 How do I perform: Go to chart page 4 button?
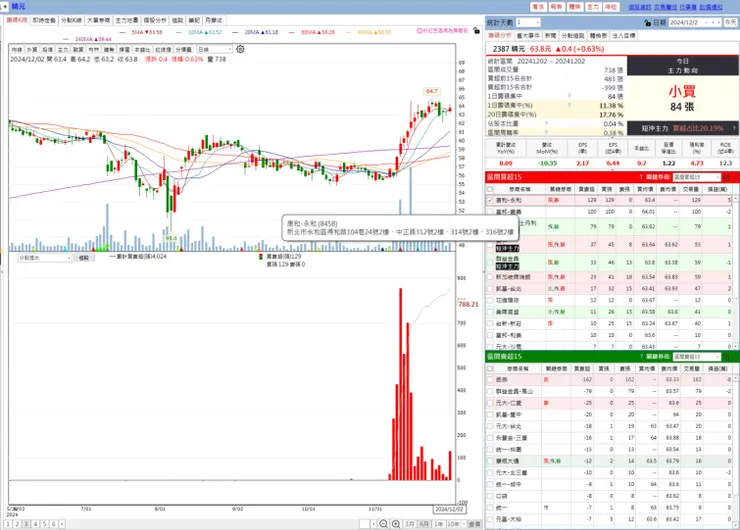pyautogui.click(x=35, y=524)
